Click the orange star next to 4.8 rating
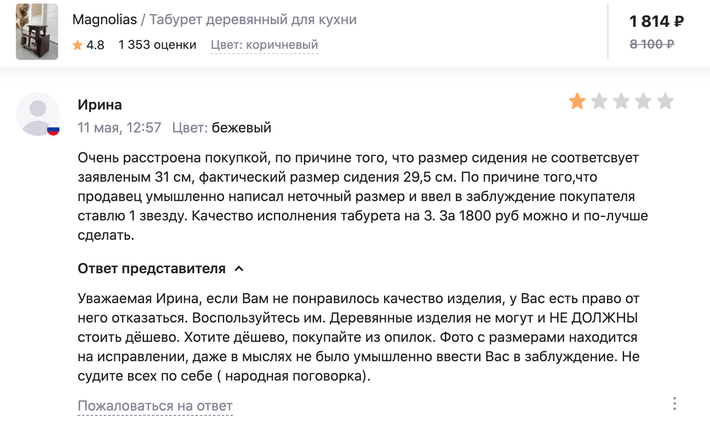The width and height of the screenshot is (710, 440). (x=77, y=45)
